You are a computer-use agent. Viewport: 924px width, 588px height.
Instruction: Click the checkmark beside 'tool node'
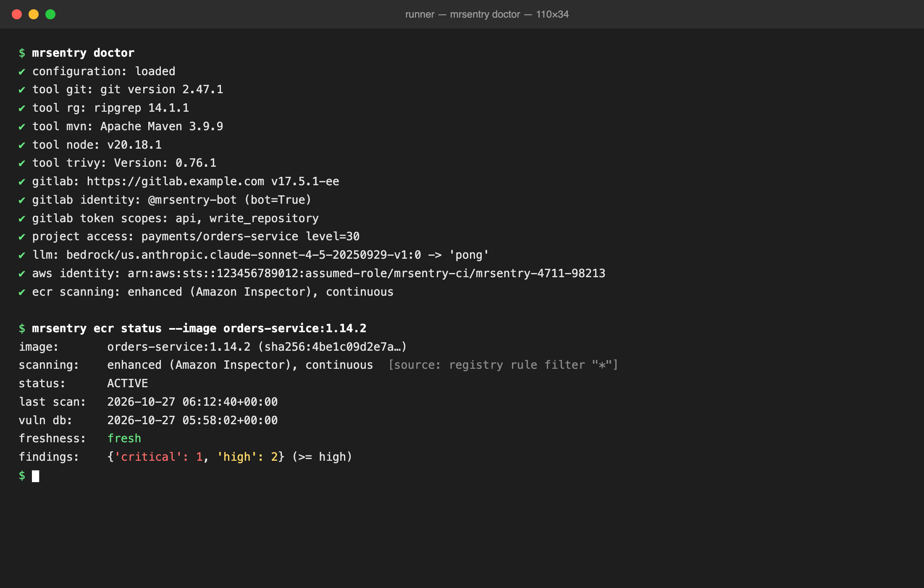point(22,145)
